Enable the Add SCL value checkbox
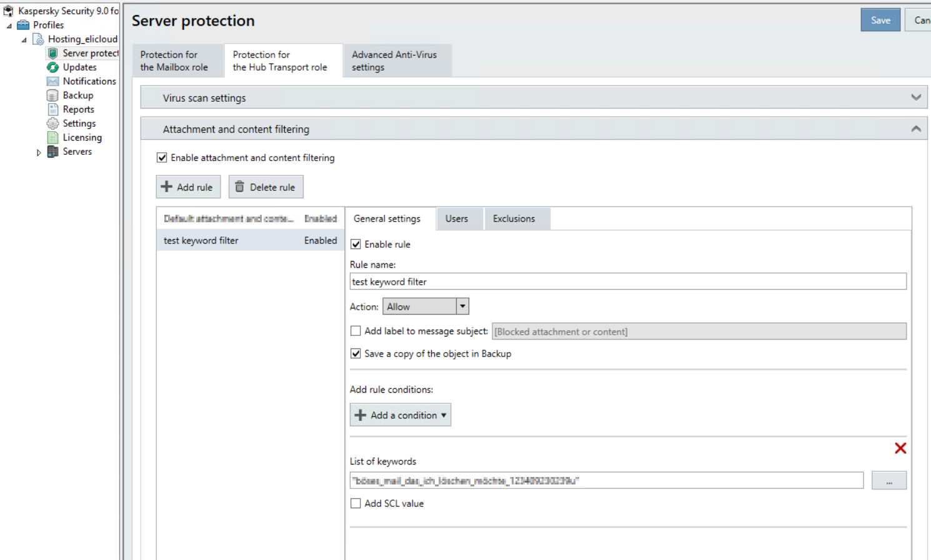Image resolution: width=931 pixels, height=560 pixels. tap(356, 503)
